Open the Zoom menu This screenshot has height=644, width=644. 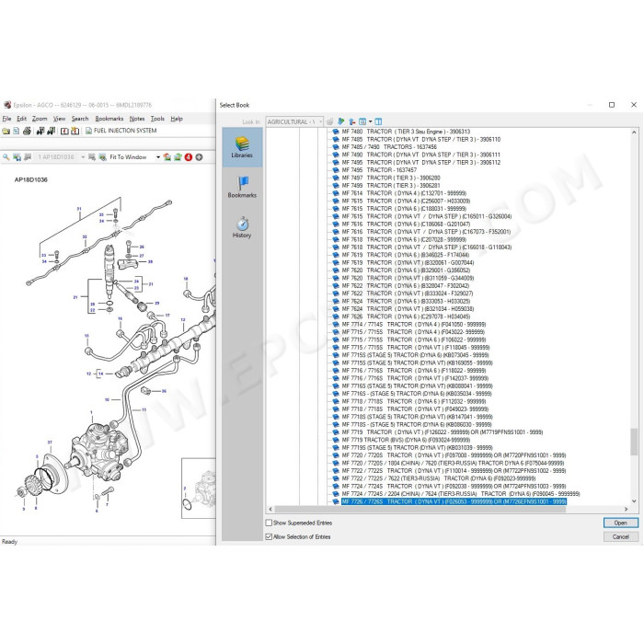(40, 119)
